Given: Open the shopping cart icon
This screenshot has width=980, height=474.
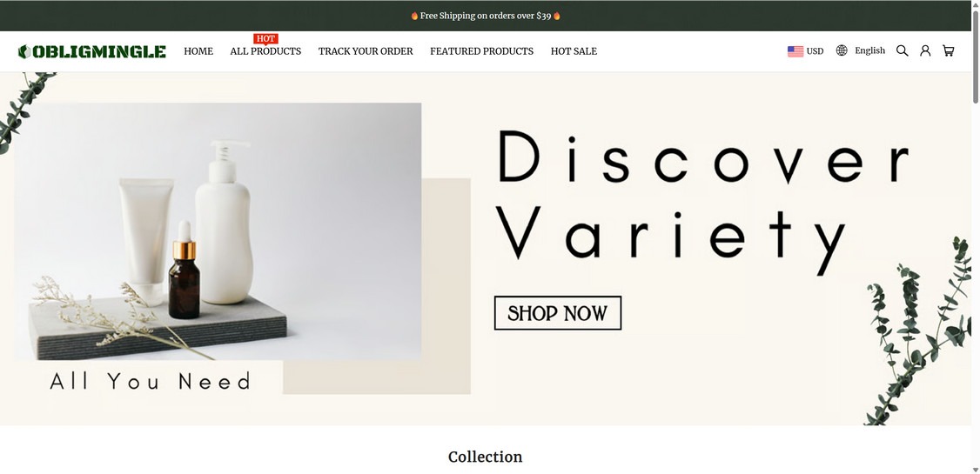Looking at the screenshot, I should 948,51.
